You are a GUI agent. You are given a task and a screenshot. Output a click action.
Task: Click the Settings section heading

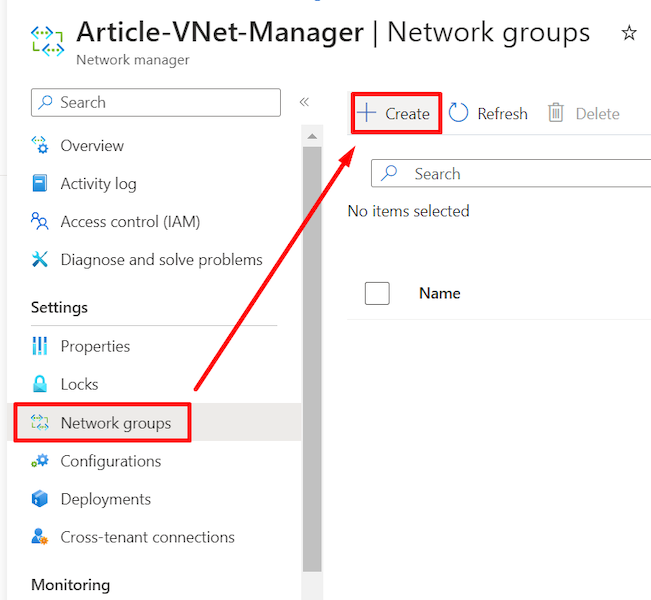click(59, 307)
